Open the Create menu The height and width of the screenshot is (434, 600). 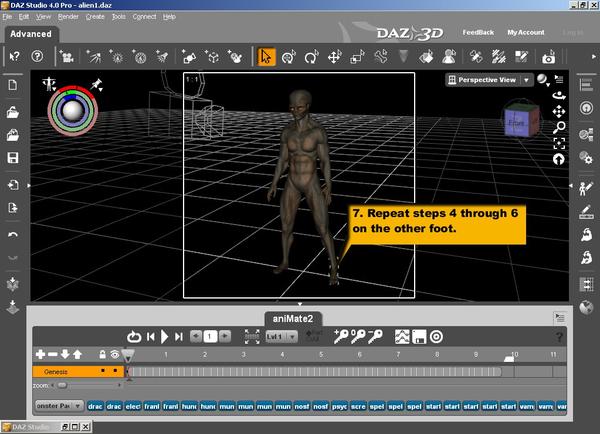tap(95, 17)
